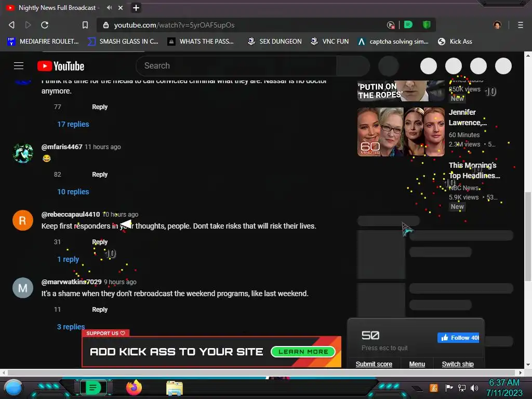The width and height of the screenshot is (532, 399).
Task: Open Action Center flag in system tray
Action: tap(449, 388)
